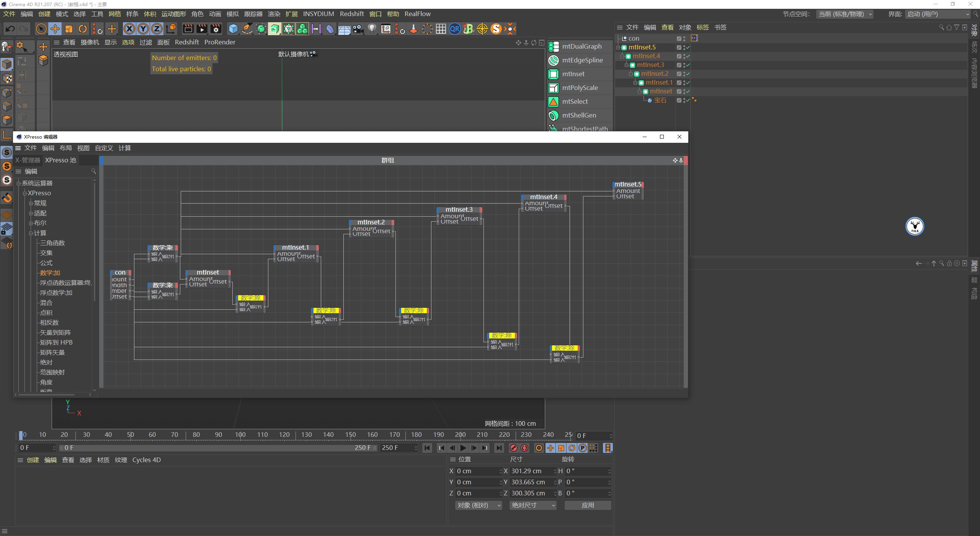
Task: Select the mtPolyScale generator icon
Action: point(554,88)
